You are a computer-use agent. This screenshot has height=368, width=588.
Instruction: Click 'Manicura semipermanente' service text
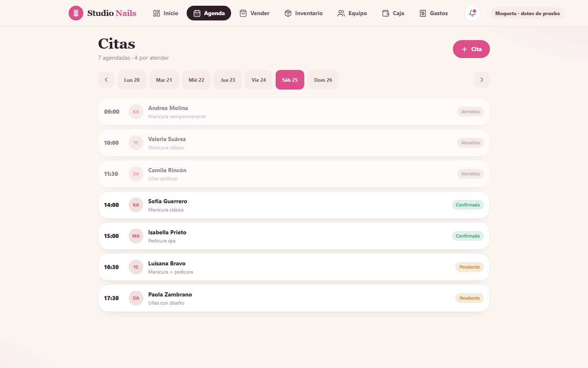pos(177,117)
